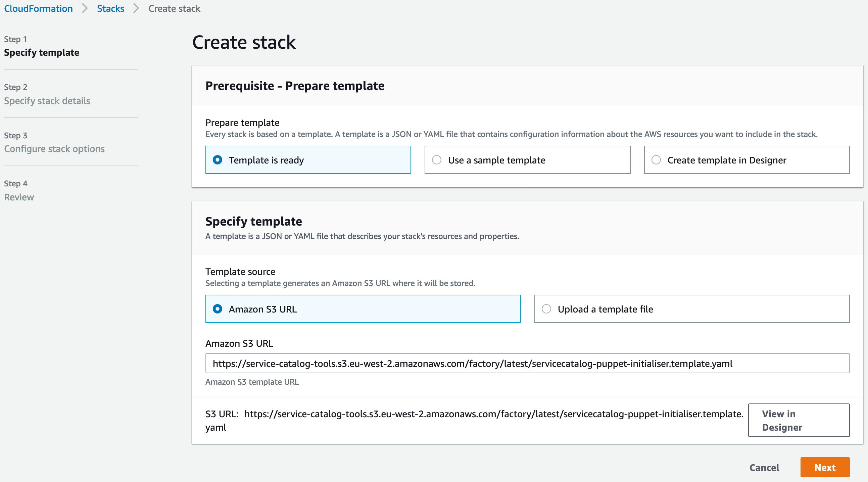This screenshot has height=482, width=868.
Task: Click the Amazon S3 template URL hint
Action: pos(252,382)
